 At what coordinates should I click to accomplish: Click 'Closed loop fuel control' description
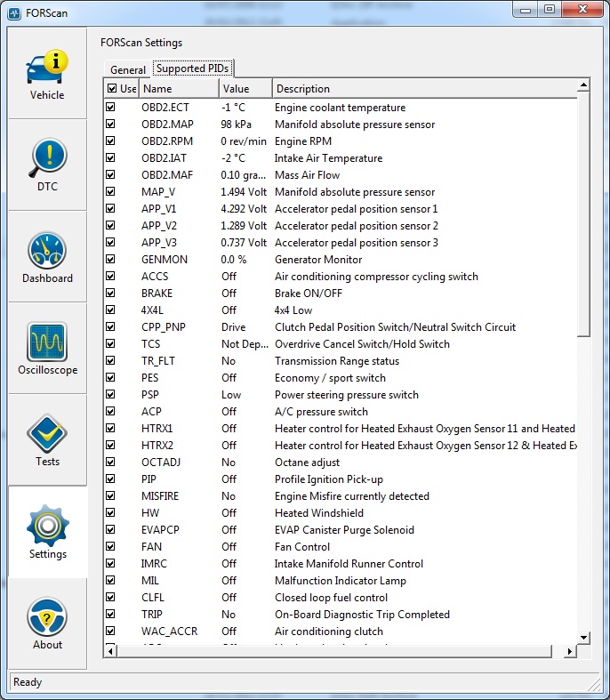click(331, 598)
